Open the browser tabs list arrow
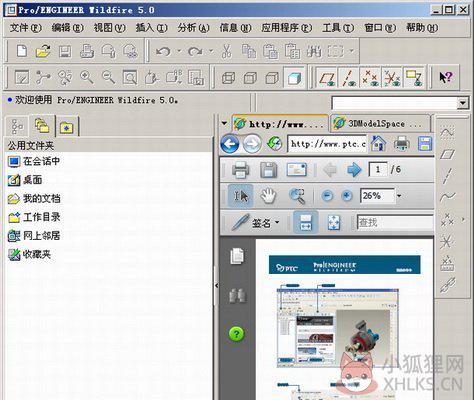The height and width of the screenshot is (400, 474). pos(224,123)
